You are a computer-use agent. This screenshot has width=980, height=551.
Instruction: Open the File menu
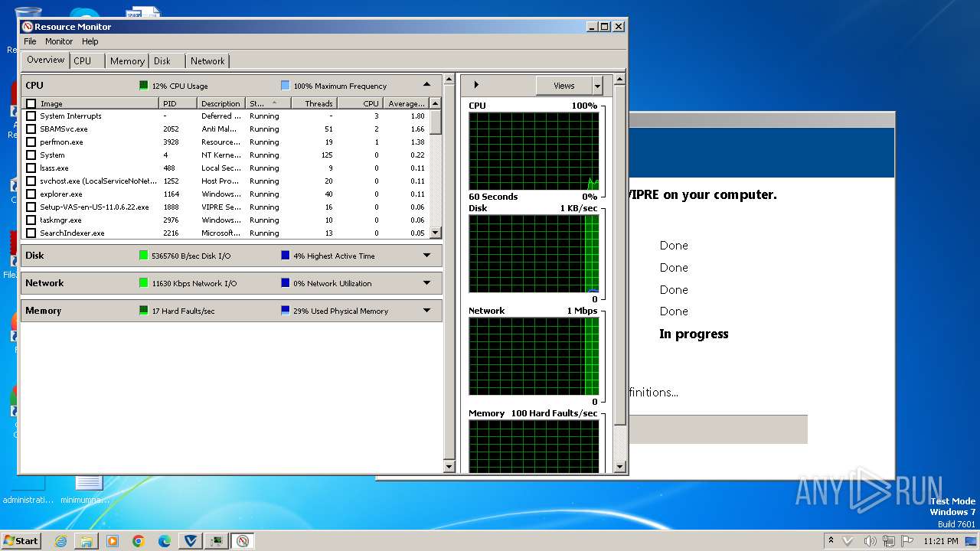point(30,41)
